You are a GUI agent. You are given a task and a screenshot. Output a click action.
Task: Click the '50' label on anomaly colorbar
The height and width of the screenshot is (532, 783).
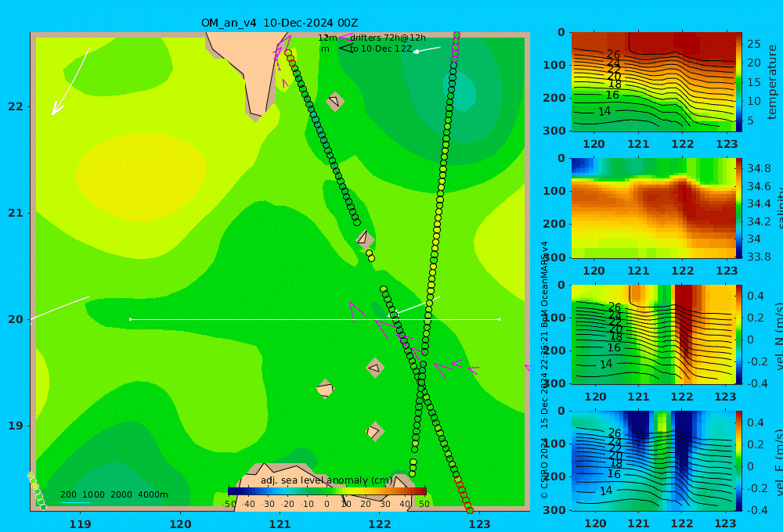[424, 504]
